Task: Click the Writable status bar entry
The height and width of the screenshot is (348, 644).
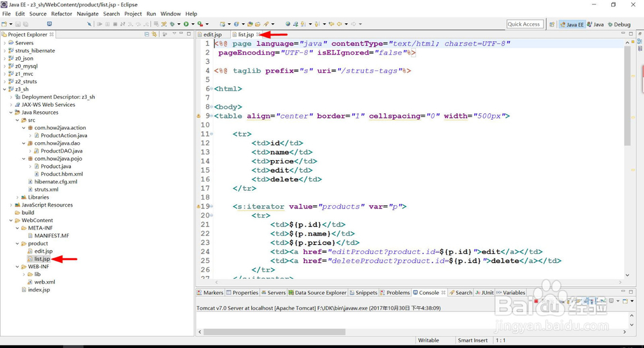Action: (428, 340)
